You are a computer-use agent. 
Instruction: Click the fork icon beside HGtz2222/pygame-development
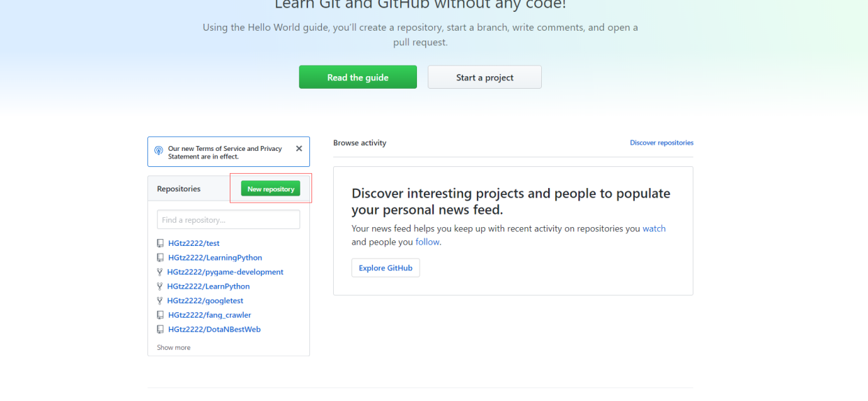(160, 272)
